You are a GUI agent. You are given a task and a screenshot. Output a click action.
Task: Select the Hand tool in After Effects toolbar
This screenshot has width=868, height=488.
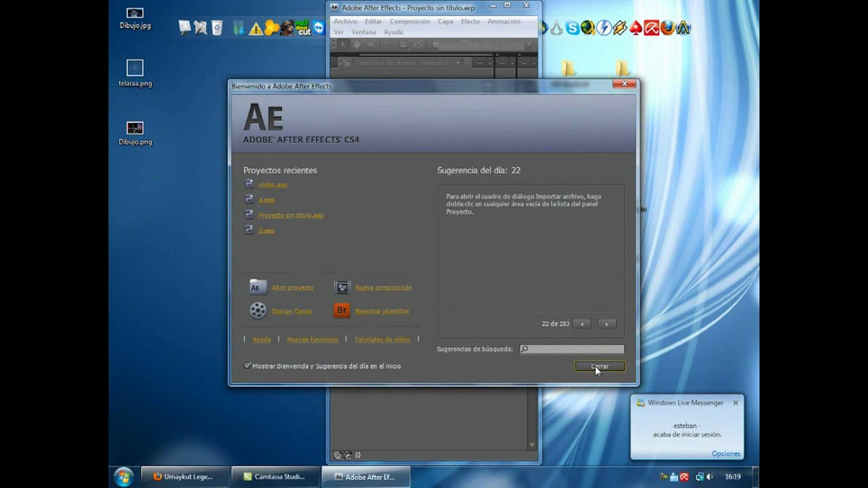tap(357, 45)
